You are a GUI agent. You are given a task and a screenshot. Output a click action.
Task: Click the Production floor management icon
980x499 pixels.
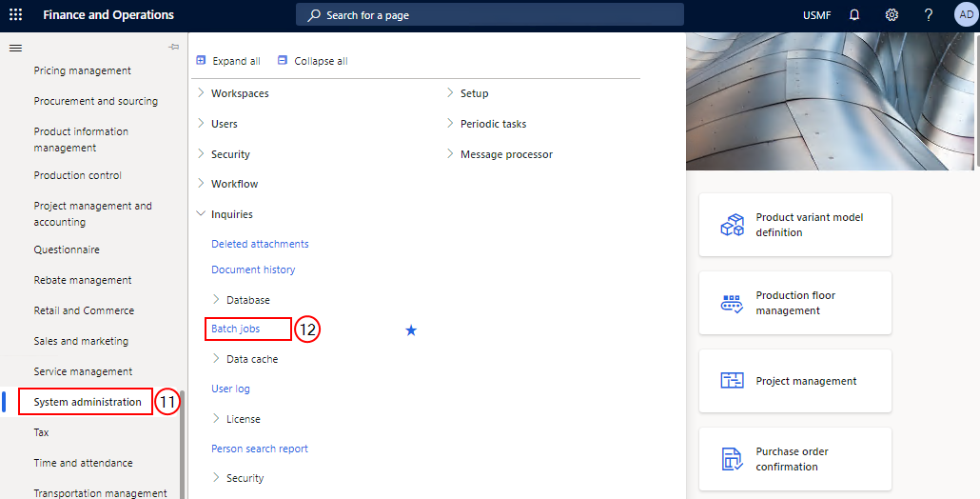tap(732, 303)
